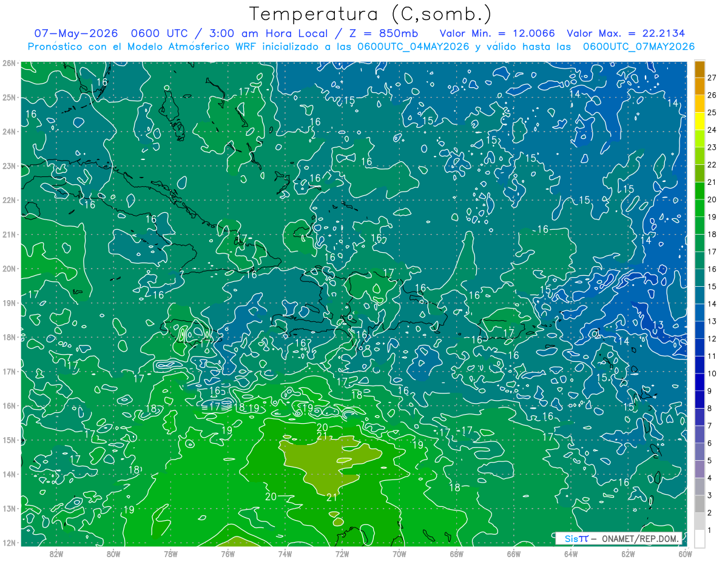Click the 12N latitude axis label
This screenshot has height=562, width=728.
coord(8,543)
